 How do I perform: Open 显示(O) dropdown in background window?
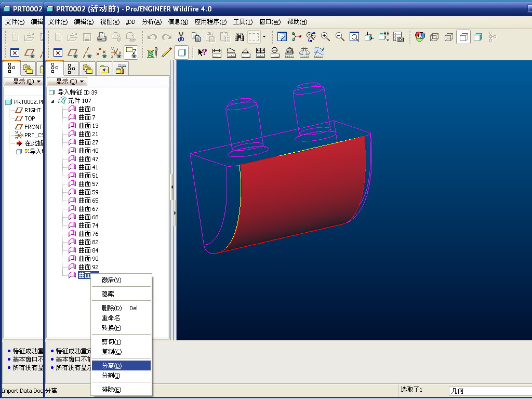tap(23, 82)
